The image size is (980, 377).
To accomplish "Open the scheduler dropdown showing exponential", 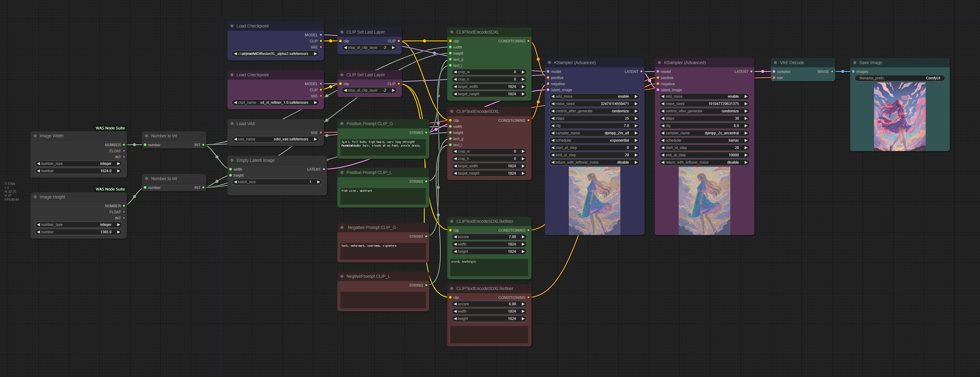I will (x=593, y=140).
